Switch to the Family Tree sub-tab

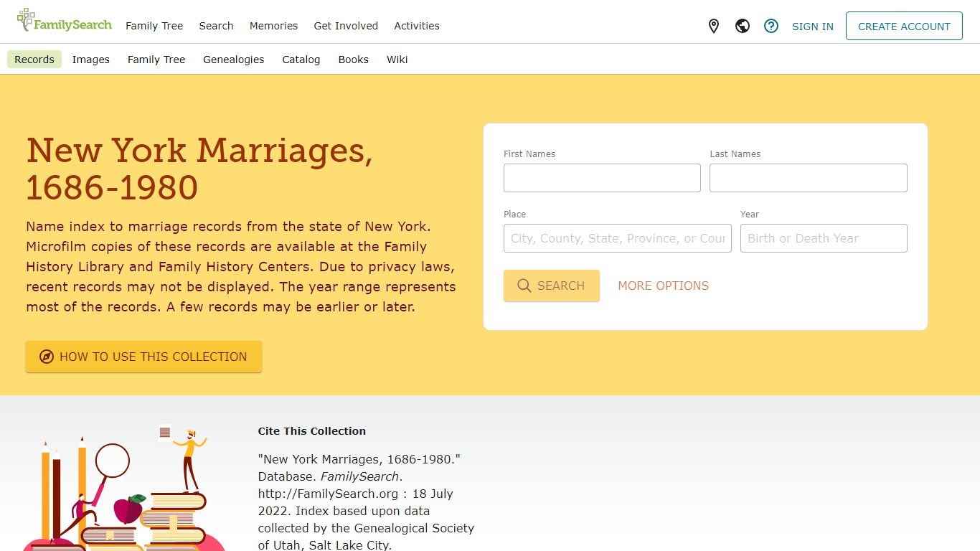pos(156,60)
